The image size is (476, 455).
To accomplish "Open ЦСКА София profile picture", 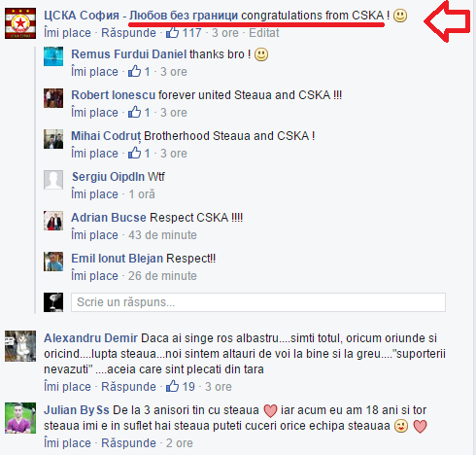I will [x=20, y=23].
